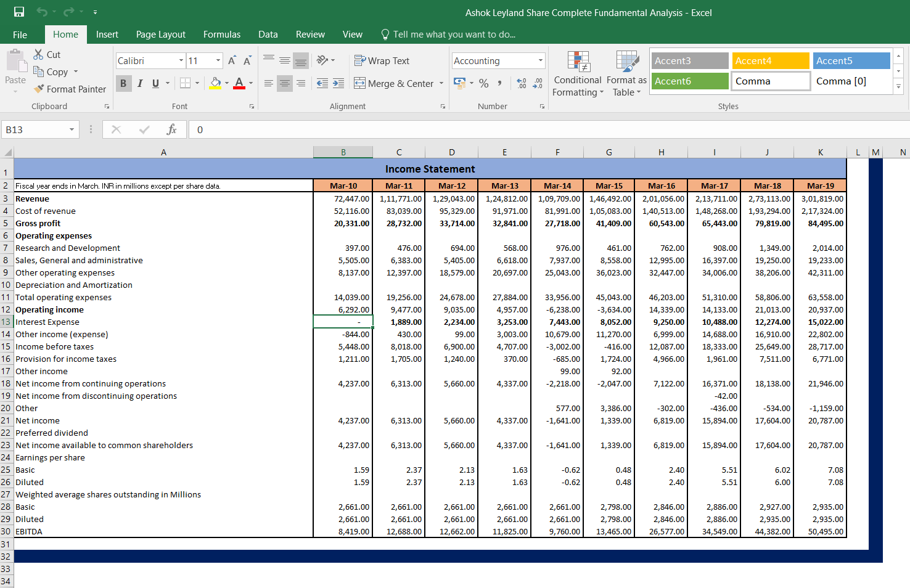Switch to the Insert ribbon tab
The image size is (910, 588).
(x=107, y=35)
